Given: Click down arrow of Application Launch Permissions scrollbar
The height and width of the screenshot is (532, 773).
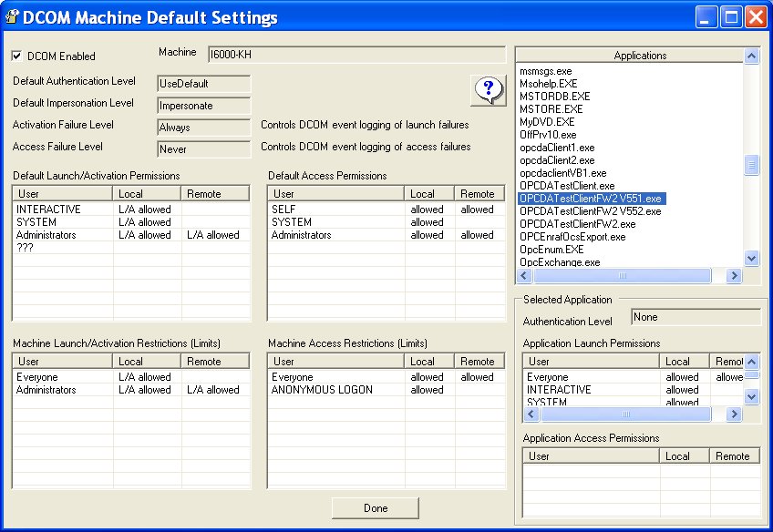Looking at the screenshot, I should (751, 396).
